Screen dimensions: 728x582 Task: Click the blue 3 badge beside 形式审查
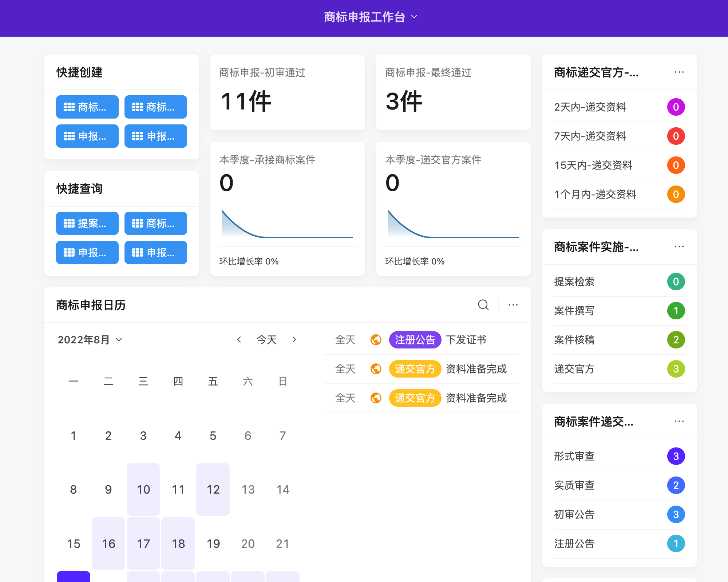pos(676,456)
